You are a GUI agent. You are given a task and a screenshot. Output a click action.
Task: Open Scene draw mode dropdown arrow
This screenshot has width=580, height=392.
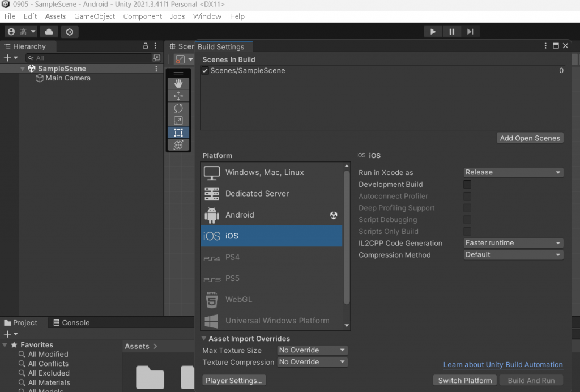coord(190,59)
